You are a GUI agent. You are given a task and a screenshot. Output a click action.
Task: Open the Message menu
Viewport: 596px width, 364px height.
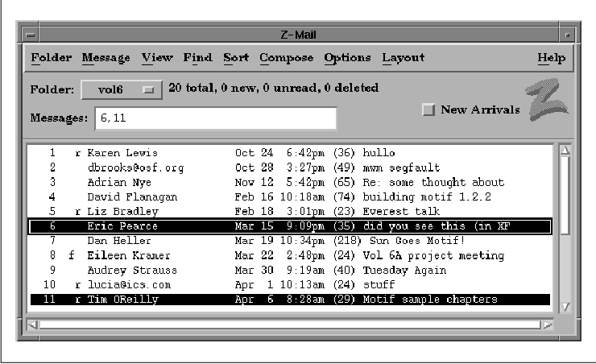tap(106, 58)
